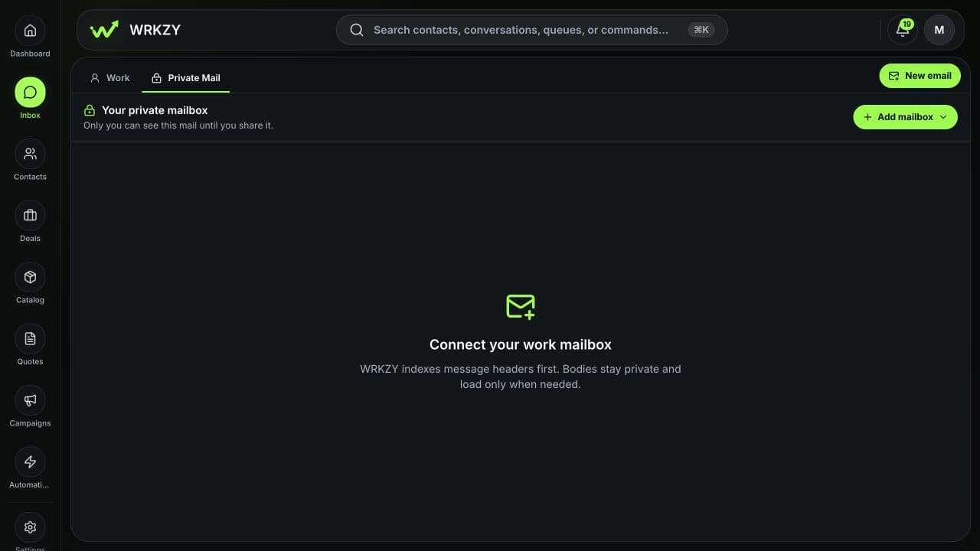Click the 'Connect your work mailbox' text
The image size is (980, 551).
click(521, 344)
